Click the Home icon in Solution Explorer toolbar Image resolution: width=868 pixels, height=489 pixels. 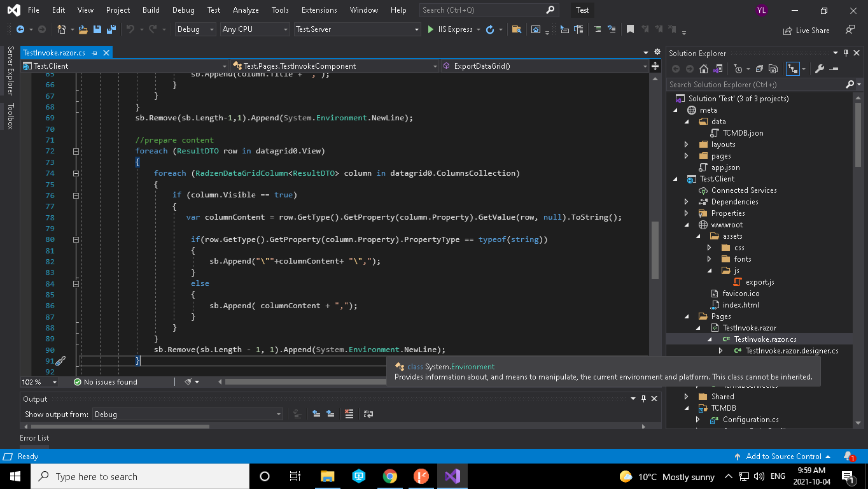(x=704, y=69)
